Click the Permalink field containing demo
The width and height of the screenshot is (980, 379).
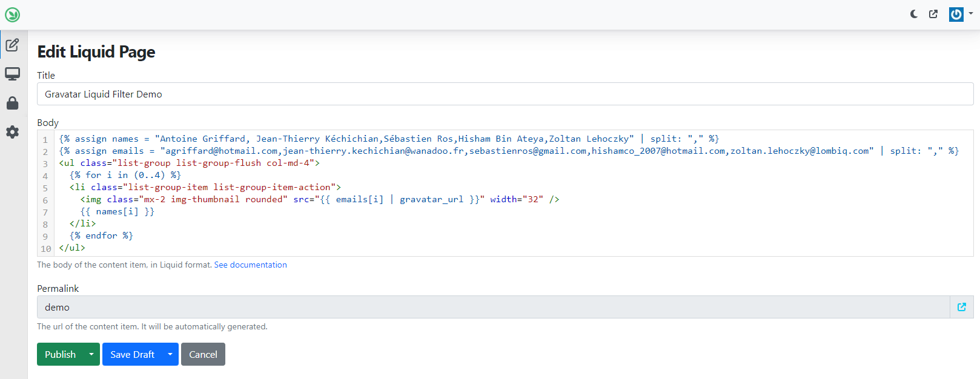493,307
